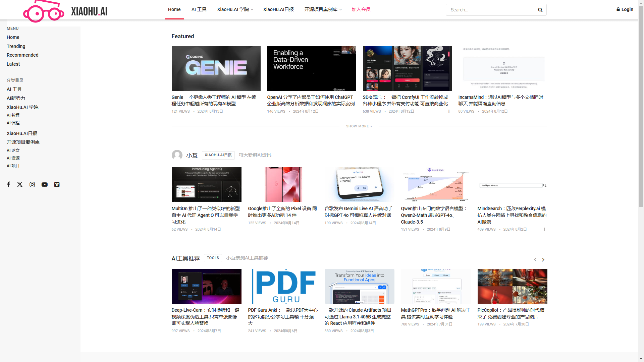Open OpenAI ChatGPT 企业版 article title
This screenshot has width=644, height=362.
pyautogui.click(x=311, y=101)
